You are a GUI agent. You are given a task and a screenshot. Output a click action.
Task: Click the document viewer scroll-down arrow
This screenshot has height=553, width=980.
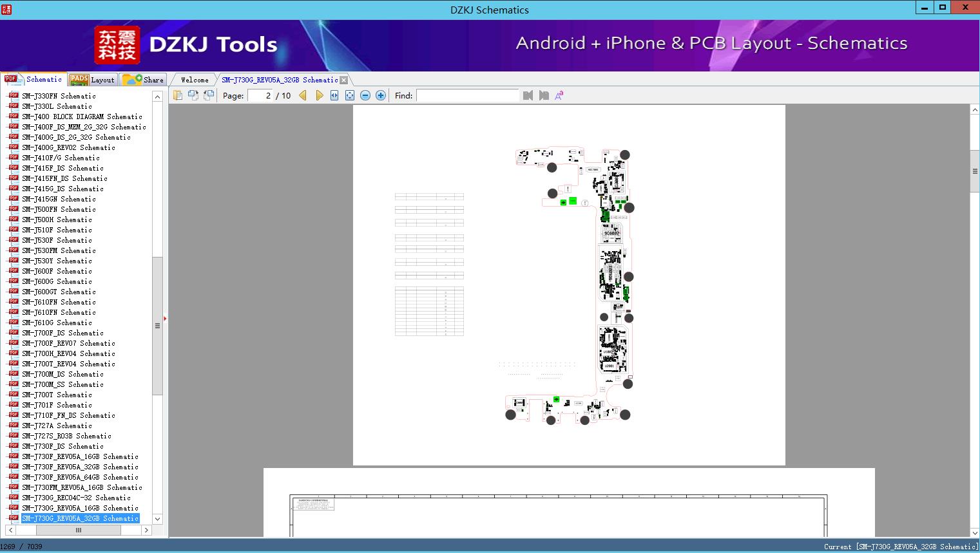[x=975, y=532]
